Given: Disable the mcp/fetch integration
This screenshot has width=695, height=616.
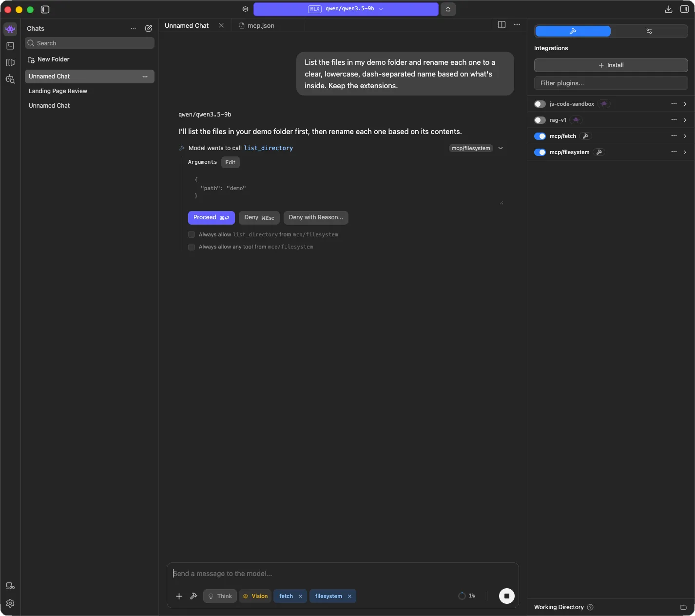Looking at the screenshot, I should tap(540, 136).
